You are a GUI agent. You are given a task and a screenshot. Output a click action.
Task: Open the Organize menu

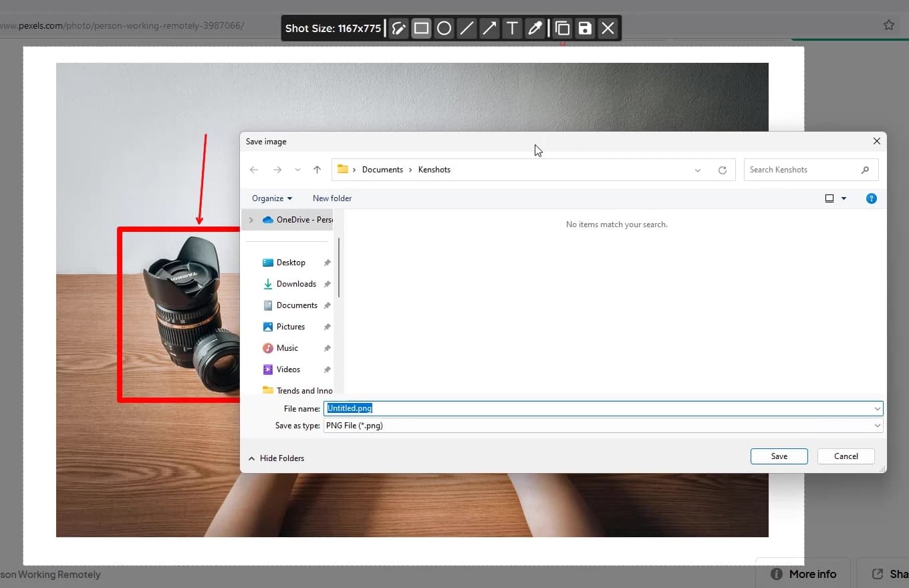tap(271, 198)
